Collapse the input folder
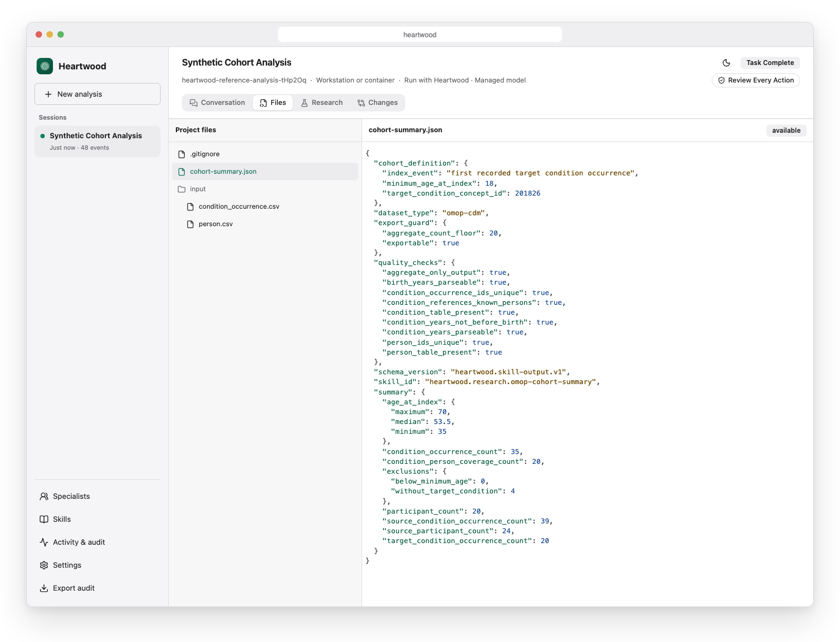The image size is (840, 642). [x=265, y=189]
